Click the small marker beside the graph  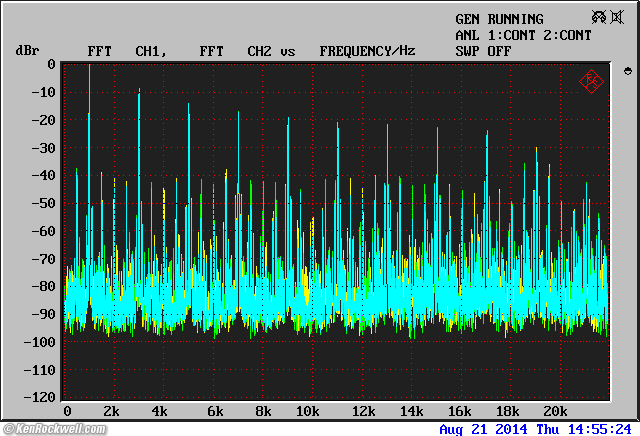coord(627,72)
